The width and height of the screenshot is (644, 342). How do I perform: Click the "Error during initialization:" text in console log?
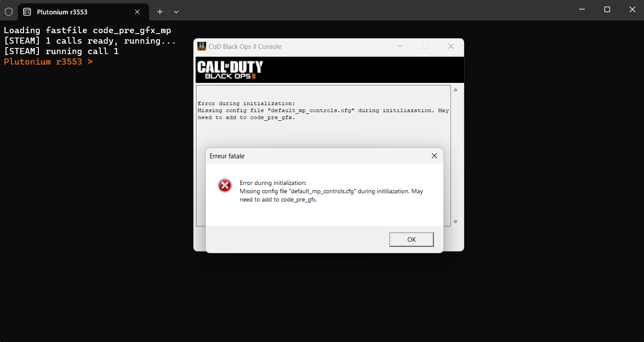(x=246, y=103)
